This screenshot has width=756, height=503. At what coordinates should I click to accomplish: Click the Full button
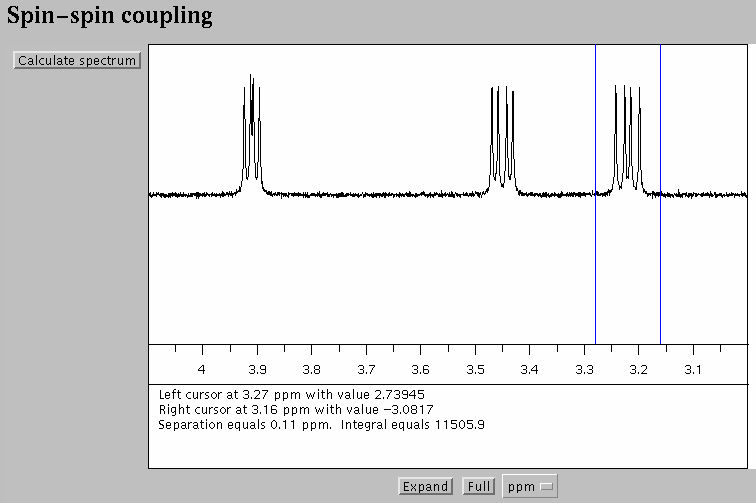[478, 487]
